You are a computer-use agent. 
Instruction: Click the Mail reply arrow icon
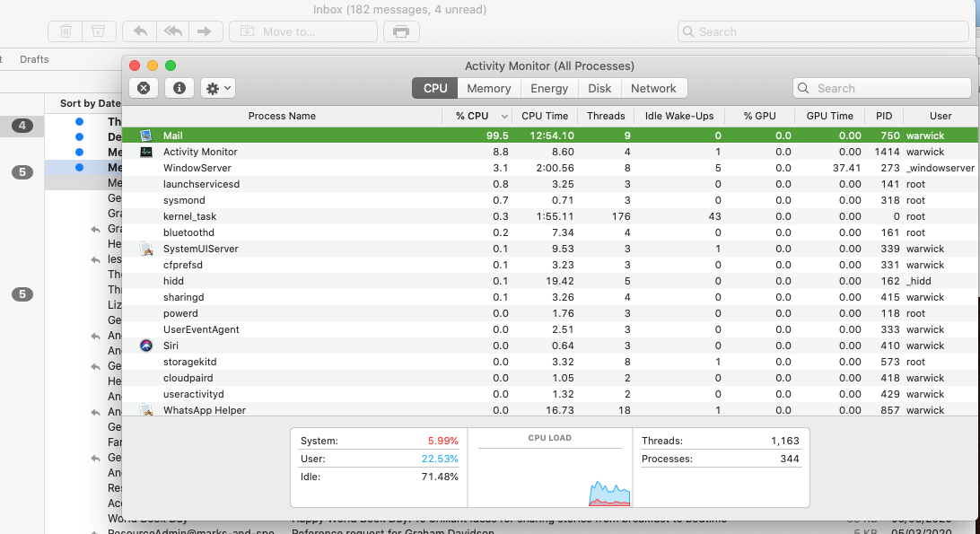click(140, 31)
